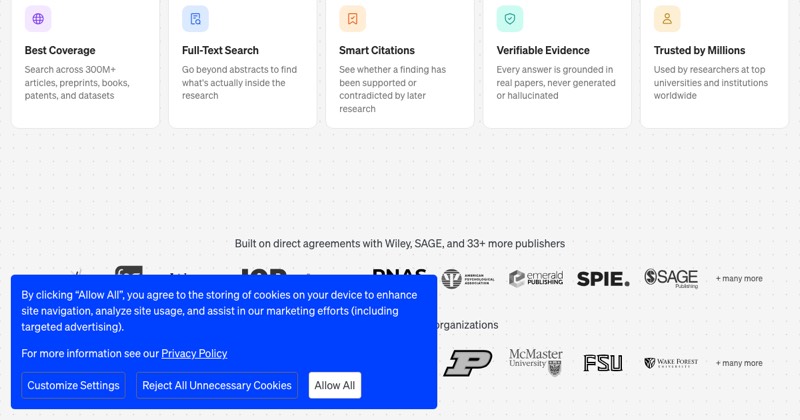Click the Emerald Publishing logo
The height and width of the screenshot is (420, 800).
536,278
